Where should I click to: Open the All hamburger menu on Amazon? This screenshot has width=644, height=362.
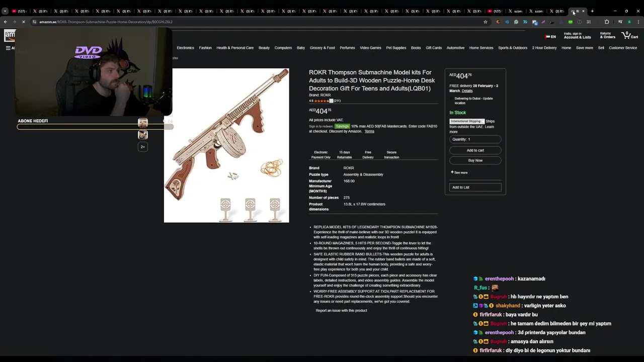[x=10, y=48]
